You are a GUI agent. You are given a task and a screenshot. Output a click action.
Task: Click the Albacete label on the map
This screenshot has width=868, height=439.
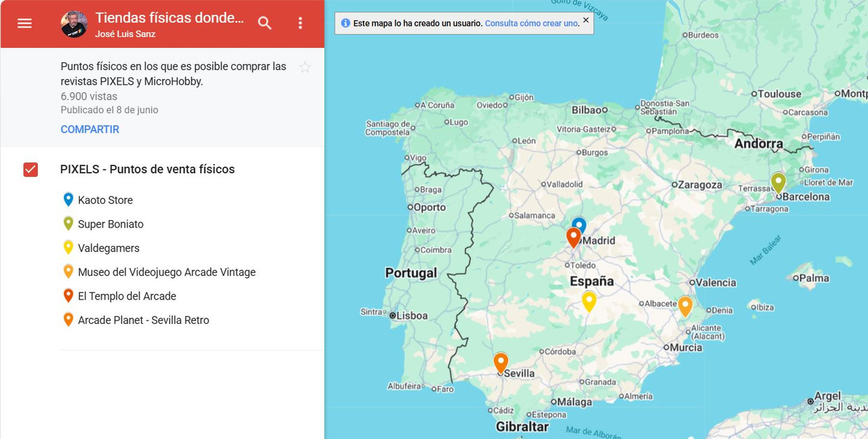click(x=660, y=304)
